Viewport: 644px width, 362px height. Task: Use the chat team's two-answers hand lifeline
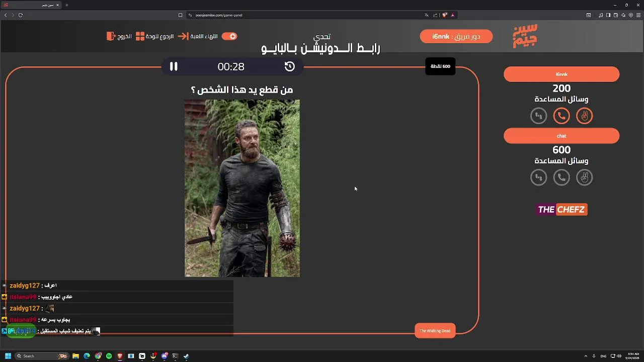(x=584, y=177)
